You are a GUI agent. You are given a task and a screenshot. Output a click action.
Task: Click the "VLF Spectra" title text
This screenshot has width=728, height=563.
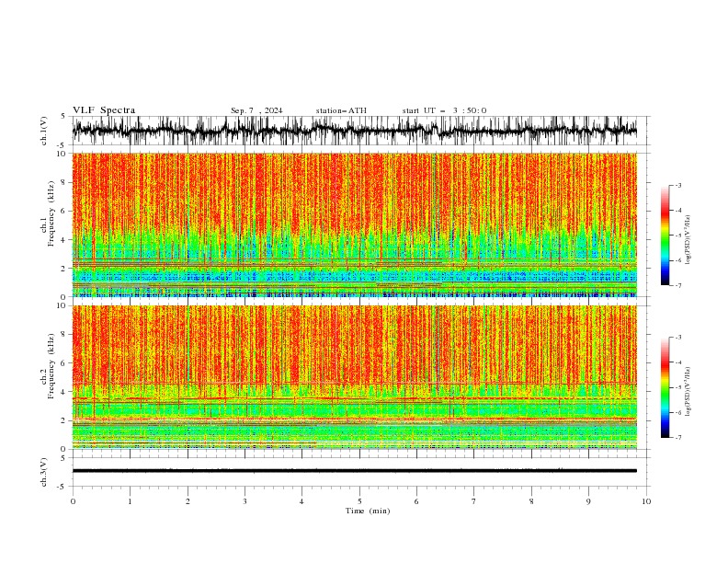tap(104, 110)
